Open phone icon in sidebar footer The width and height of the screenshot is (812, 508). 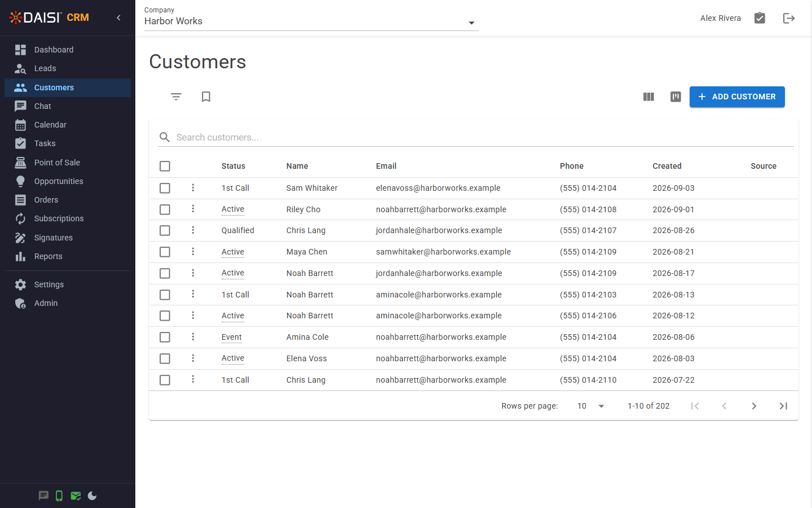pos(59,496)
